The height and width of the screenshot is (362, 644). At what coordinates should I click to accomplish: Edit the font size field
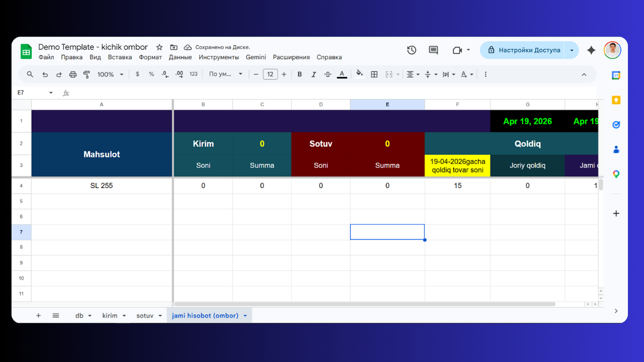click(x=270, y=74)
